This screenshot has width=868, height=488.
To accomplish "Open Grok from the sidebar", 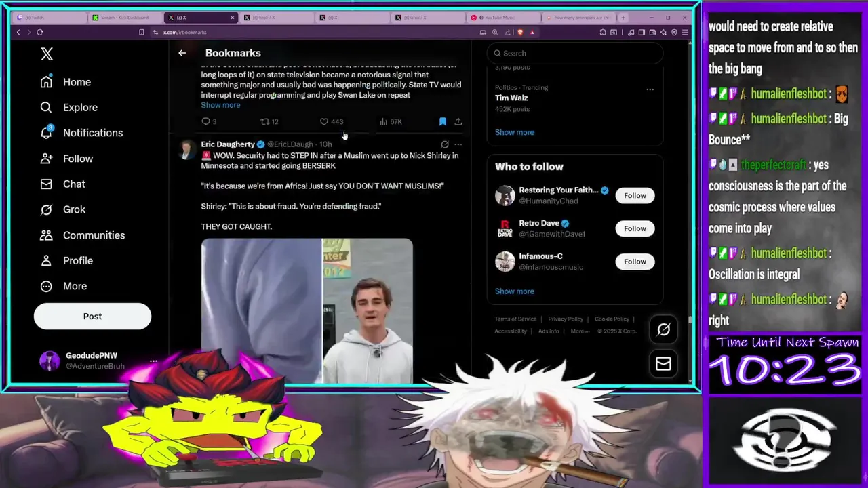I will [62, 209].
